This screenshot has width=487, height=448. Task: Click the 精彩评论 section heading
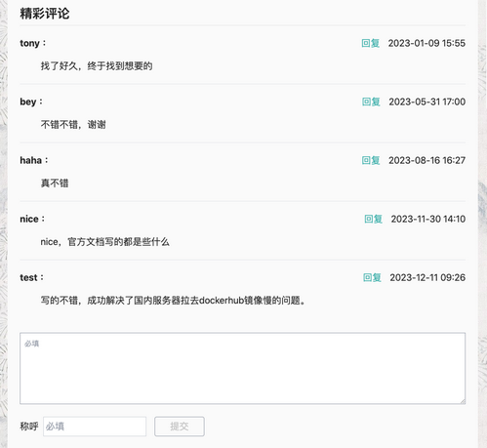click(45, 14)
